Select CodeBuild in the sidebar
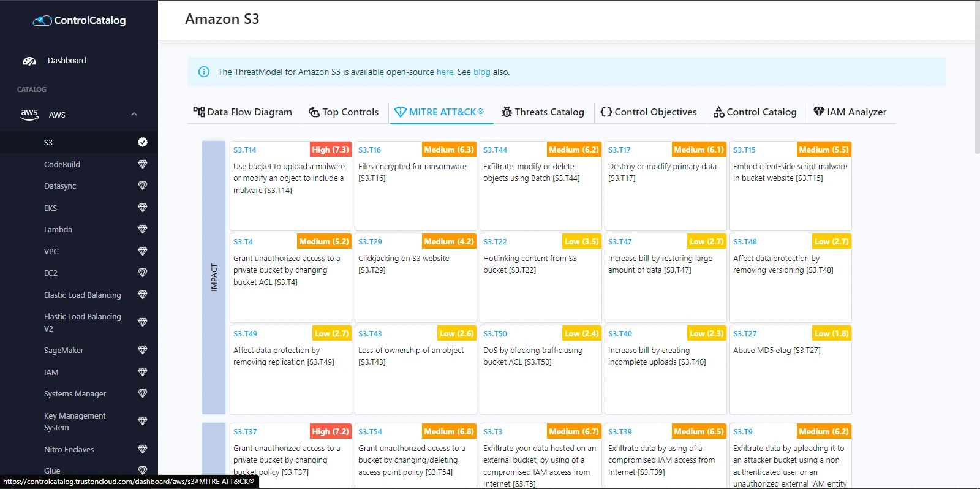 62,164
